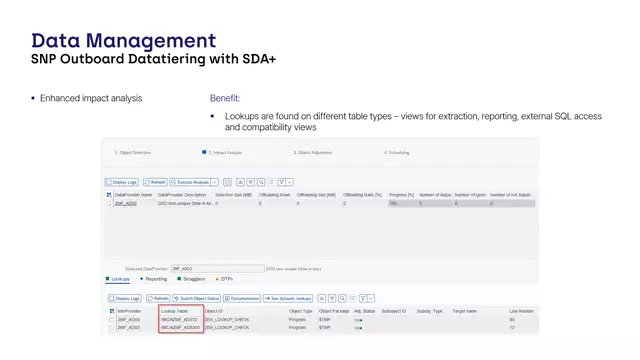This screenshot has height=360, width=640.
Task: Click Display Logs in the Lookups toolbar
Action: tap(124, 298)
